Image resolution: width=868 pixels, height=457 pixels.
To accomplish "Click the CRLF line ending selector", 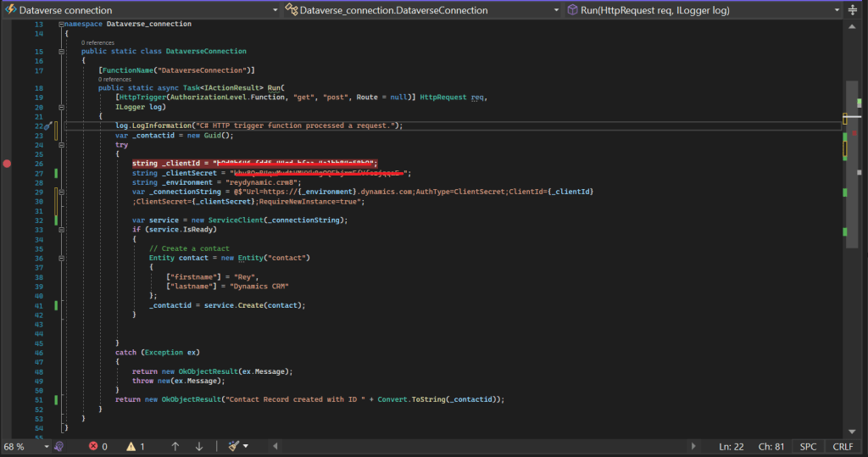I will [x=843, y=446].
